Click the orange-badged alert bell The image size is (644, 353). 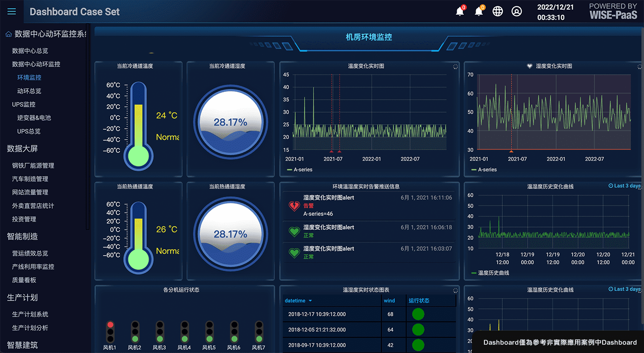click(x=479, y=11)
